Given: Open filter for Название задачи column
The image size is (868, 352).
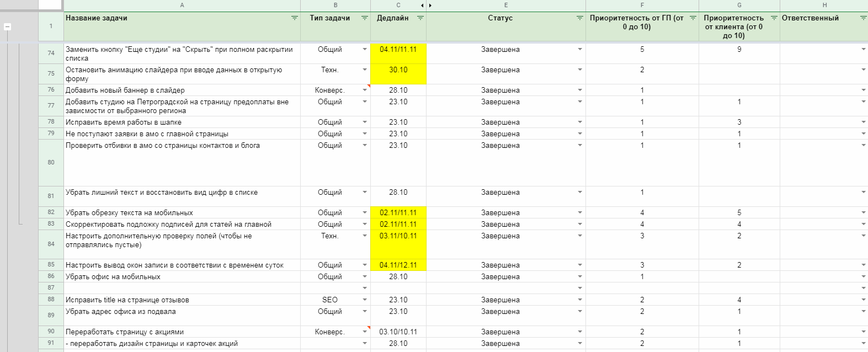Looking at the screenshot, I should [294, 18].
